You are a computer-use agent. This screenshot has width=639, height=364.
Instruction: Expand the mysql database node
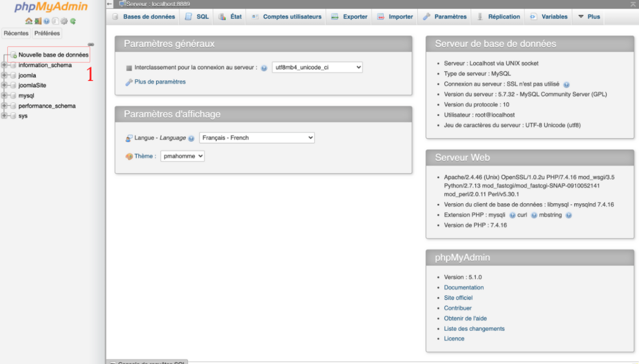pos(4,95)
